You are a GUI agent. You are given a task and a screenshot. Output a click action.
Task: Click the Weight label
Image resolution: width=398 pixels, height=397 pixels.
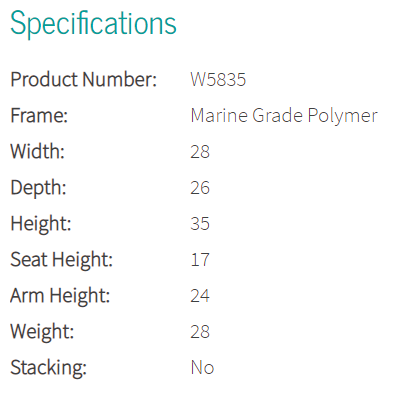42,332
